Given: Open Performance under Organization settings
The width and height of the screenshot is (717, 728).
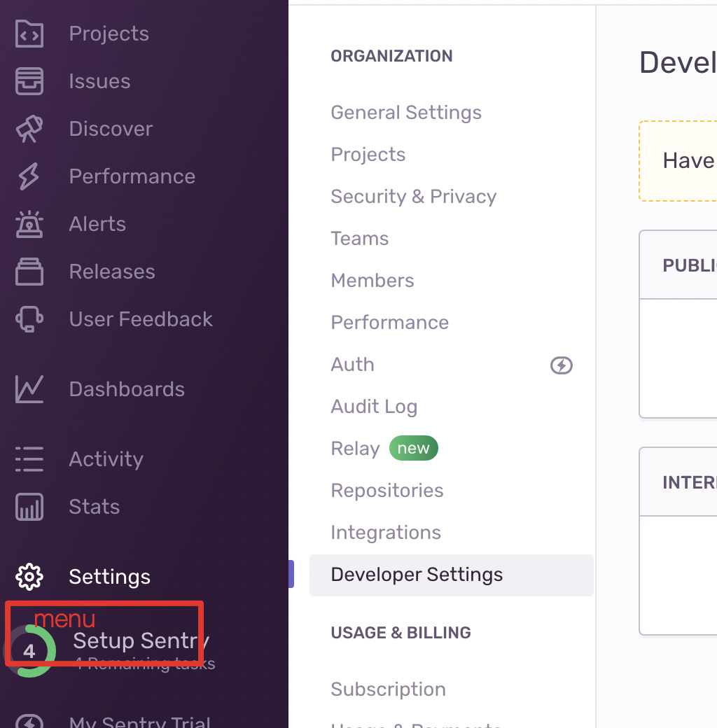Looking at the screenshot, I should pyautogui.click(x=390, y=323).
